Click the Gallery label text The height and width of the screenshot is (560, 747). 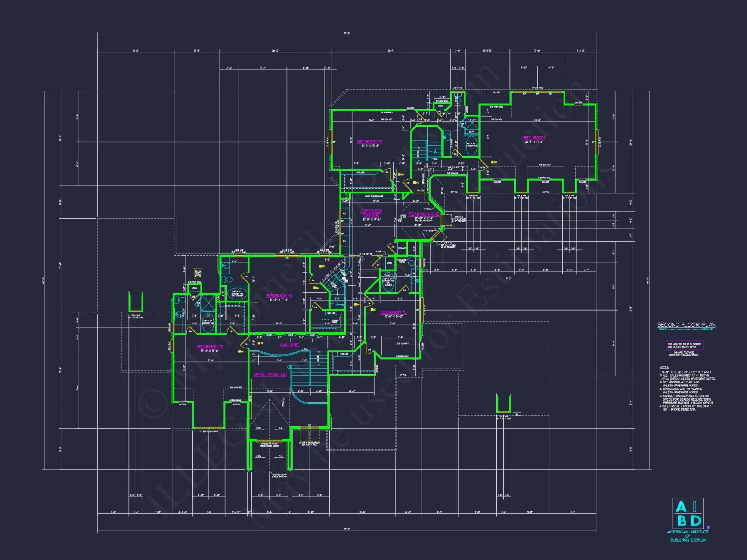tap(289, 345)
